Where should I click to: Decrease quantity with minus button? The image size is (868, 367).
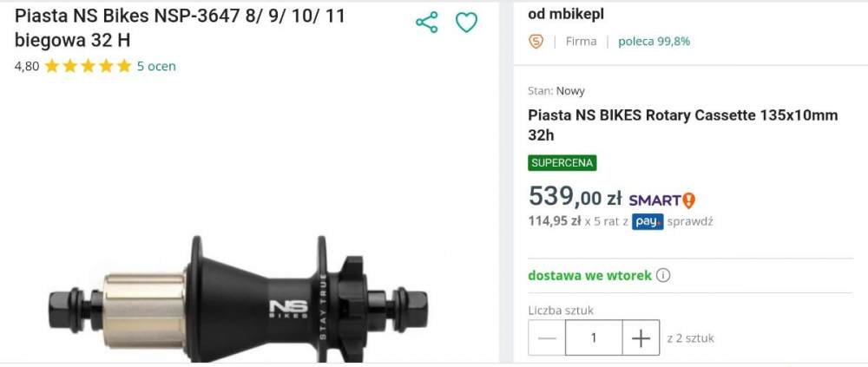click(x=547, y=338)
